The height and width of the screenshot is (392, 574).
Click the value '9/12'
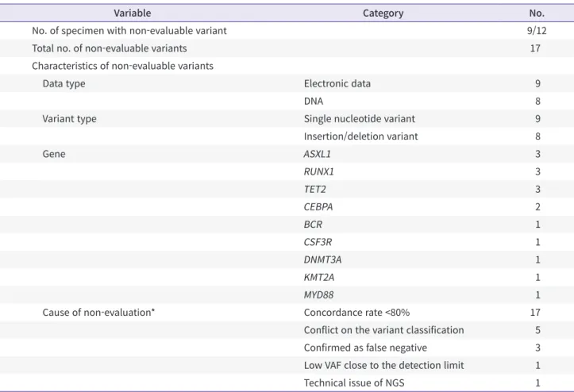[537, 31]
